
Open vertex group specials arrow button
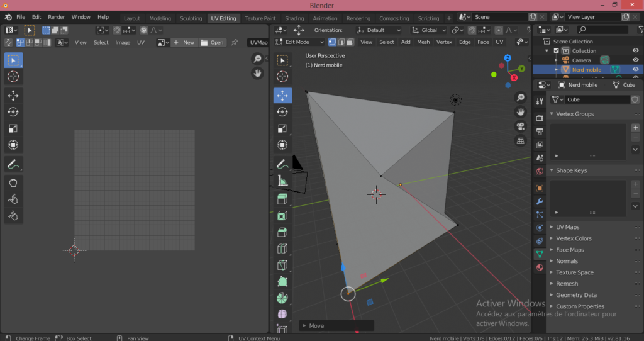(635, 150)
